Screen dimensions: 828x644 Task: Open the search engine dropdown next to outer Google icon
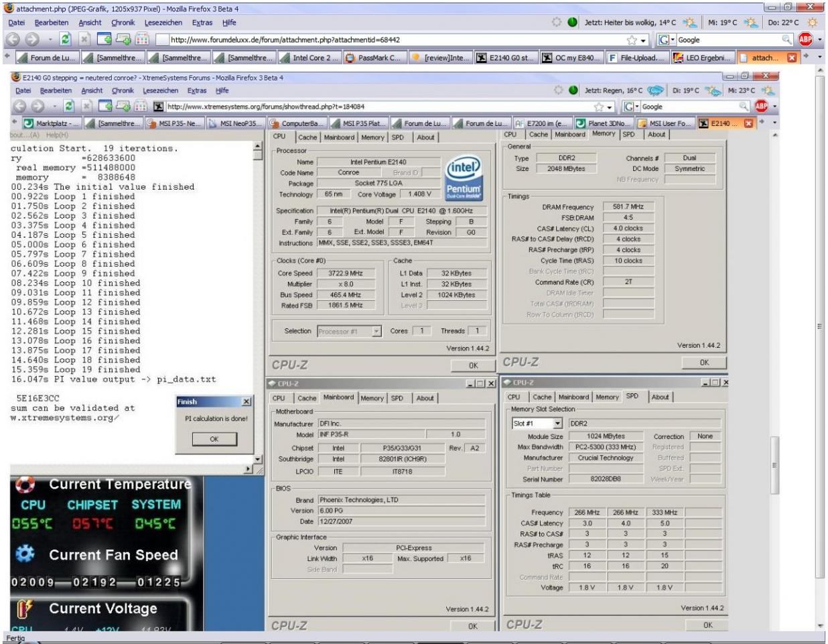pyautogui.click(x=673, y=40)
